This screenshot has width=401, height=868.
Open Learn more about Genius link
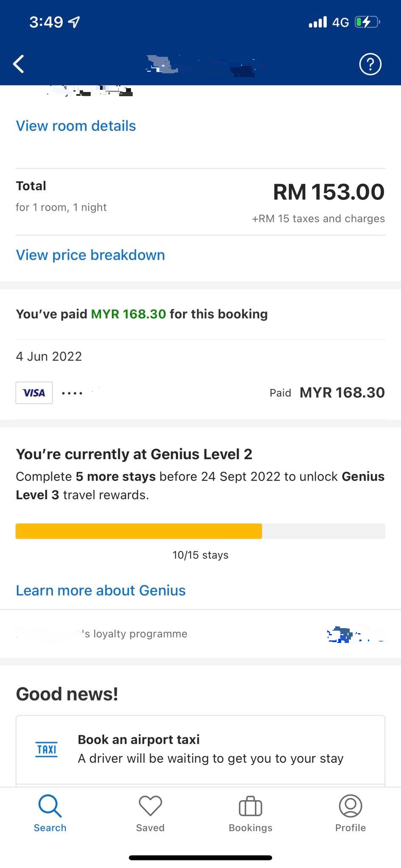(100, 590)
